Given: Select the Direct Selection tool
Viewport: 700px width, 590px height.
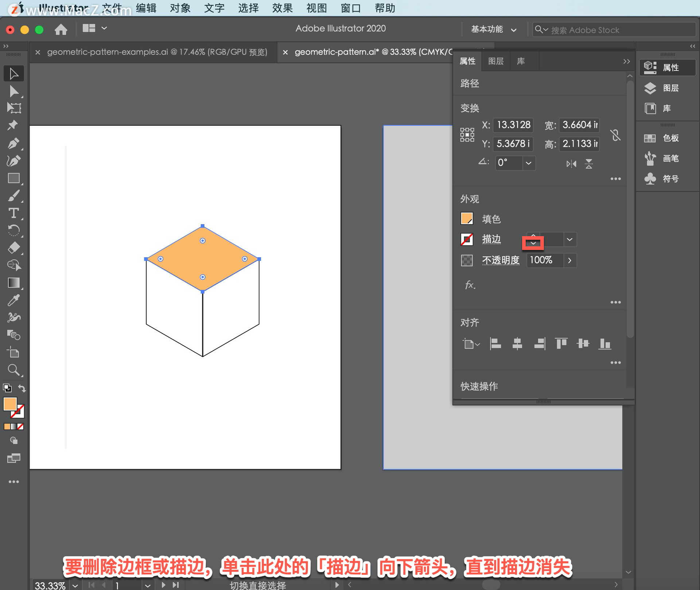Looking at the screenshot, I should [13, 91].
